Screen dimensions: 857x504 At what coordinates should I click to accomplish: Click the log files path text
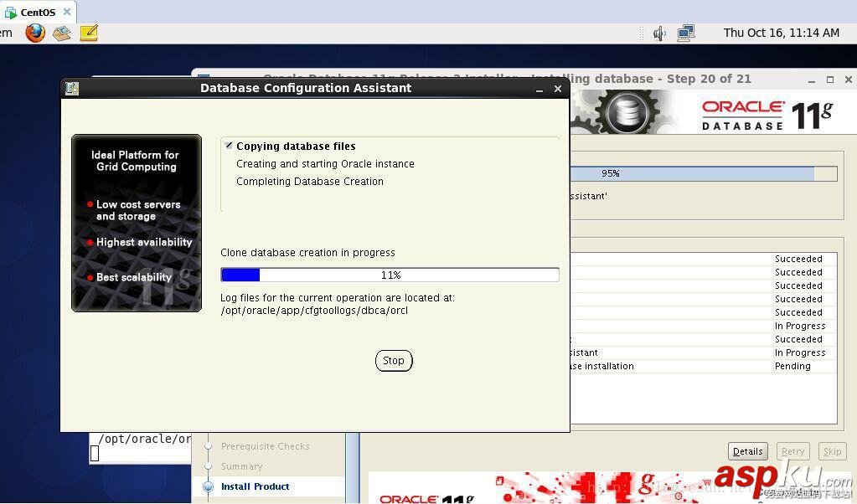tap(314, 311)
